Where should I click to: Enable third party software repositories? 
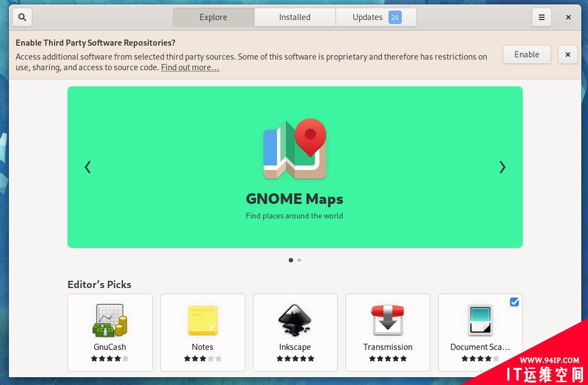(x=527, y=55)
